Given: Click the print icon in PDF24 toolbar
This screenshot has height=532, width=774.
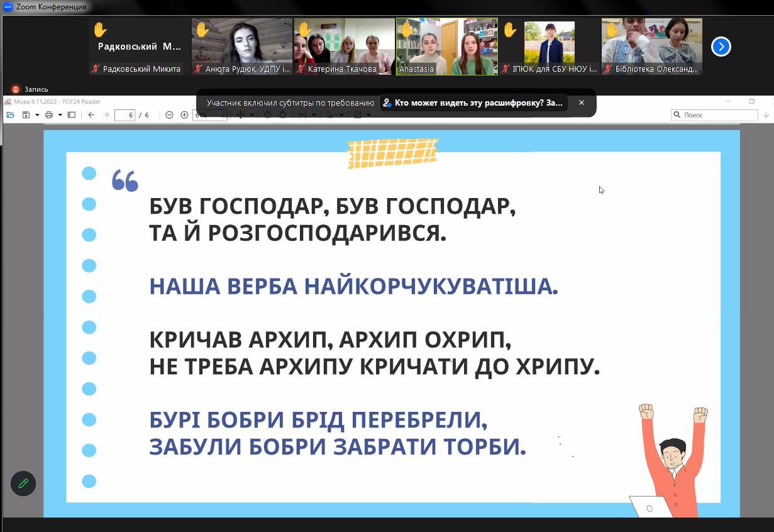Looking at the screenshot, I should pyautogui.click(x=49, y=115).
